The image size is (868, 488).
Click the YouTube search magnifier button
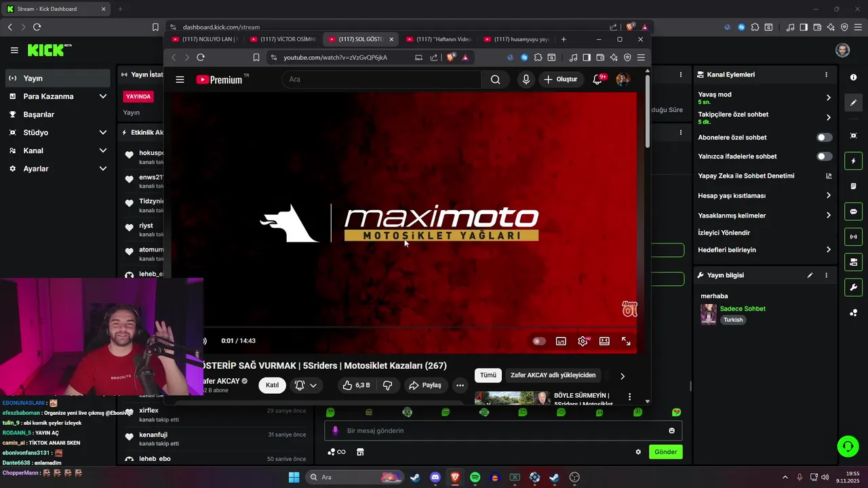click(x=496, y=79)
